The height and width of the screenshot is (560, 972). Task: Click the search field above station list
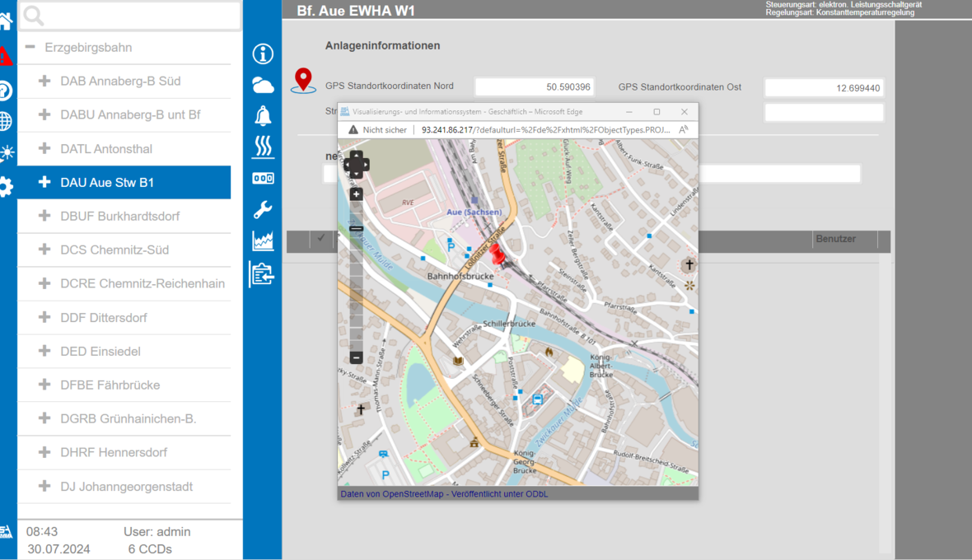(x=130, y=15)
